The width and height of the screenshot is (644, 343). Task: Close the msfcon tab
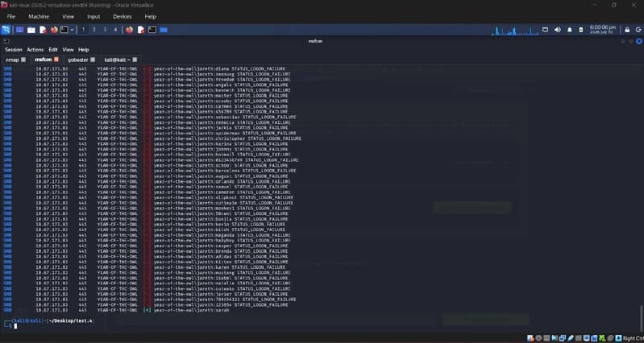coord(56,60)
